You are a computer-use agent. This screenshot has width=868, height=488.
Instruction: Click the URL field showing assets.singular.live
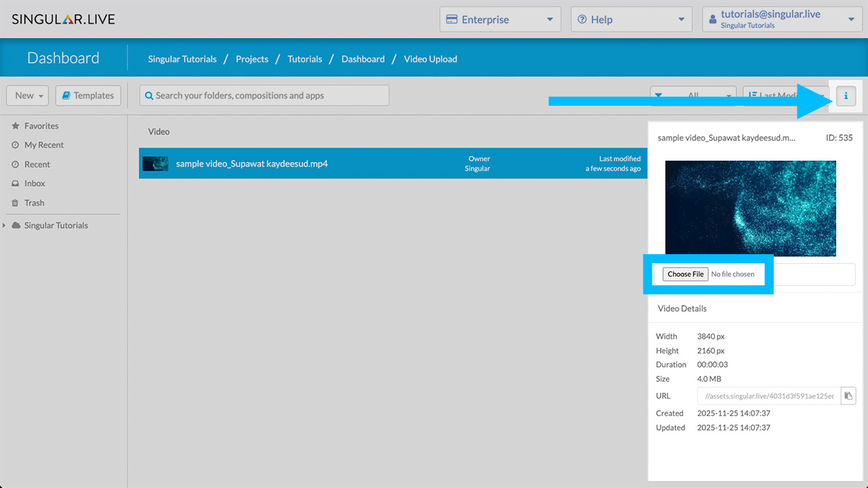point(768,395)
